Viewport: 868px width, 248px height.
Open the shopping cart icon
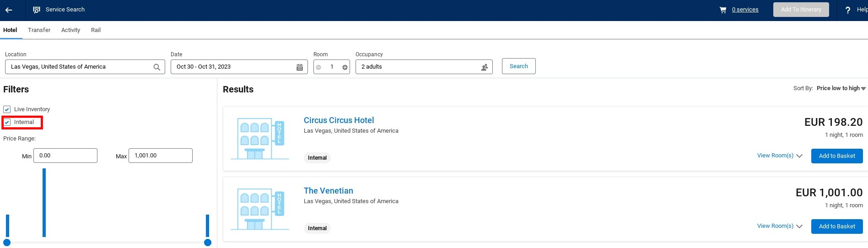(x=723, y=10)
